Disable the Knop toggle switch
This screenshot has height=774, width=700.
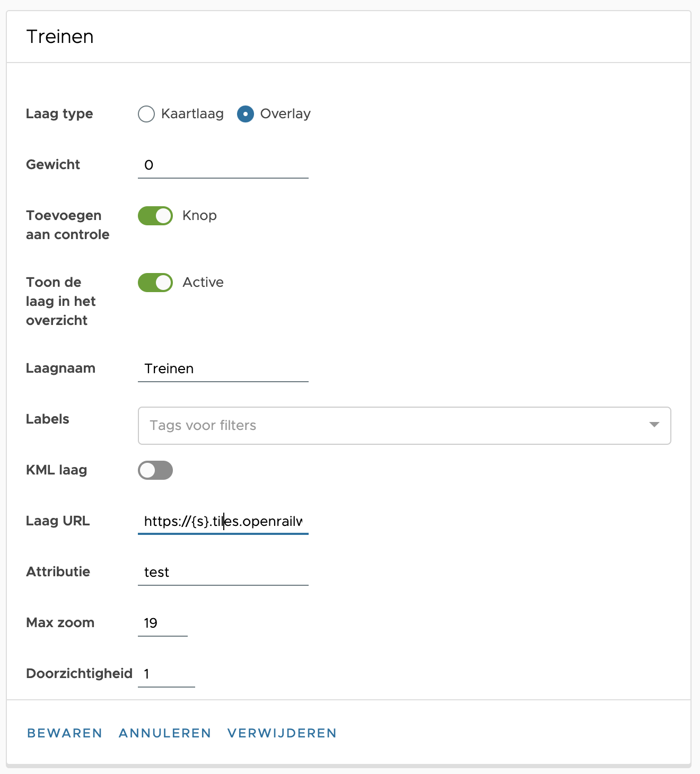[x=155, y=216]
